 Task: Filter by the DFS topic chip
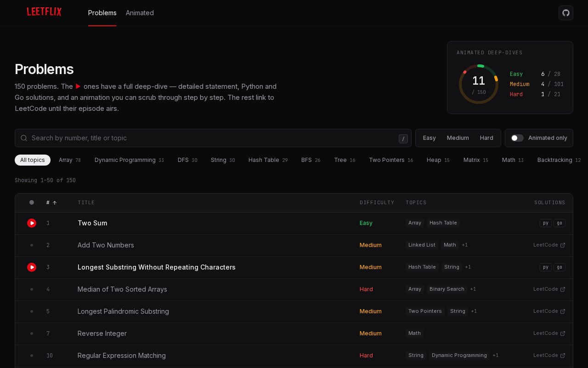click(x=187, y=160)
